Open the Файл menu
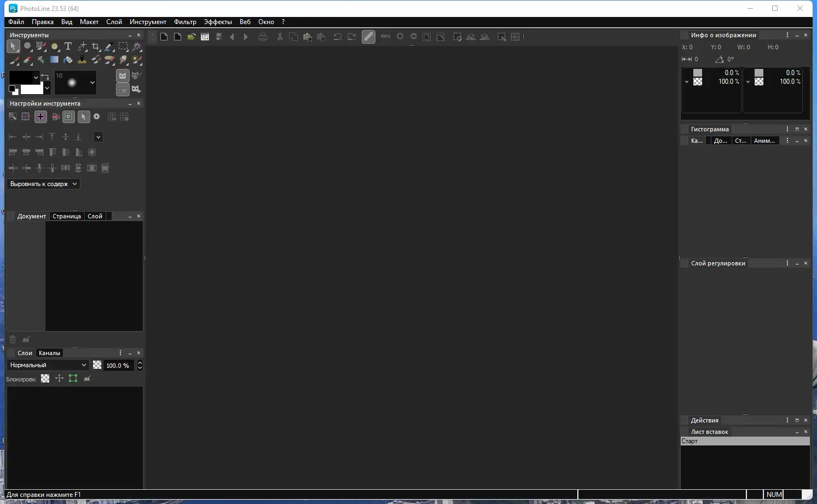 click(x=16, y=22)
